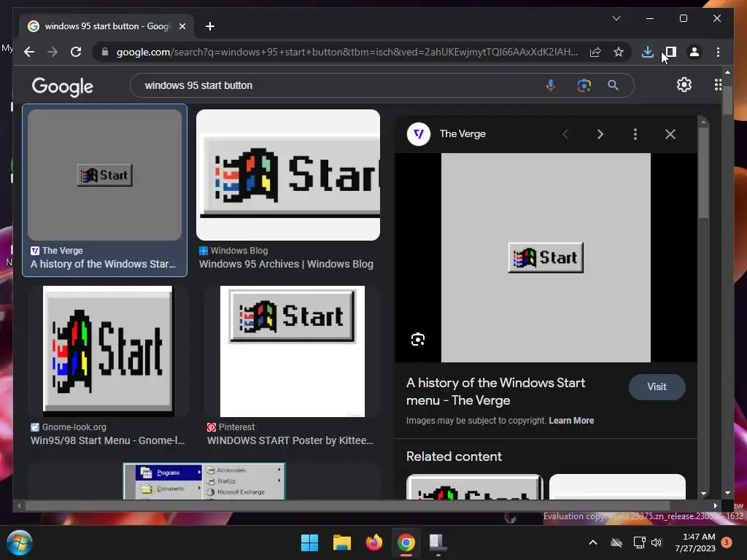Open Google quick settings gear

(684, 85)
